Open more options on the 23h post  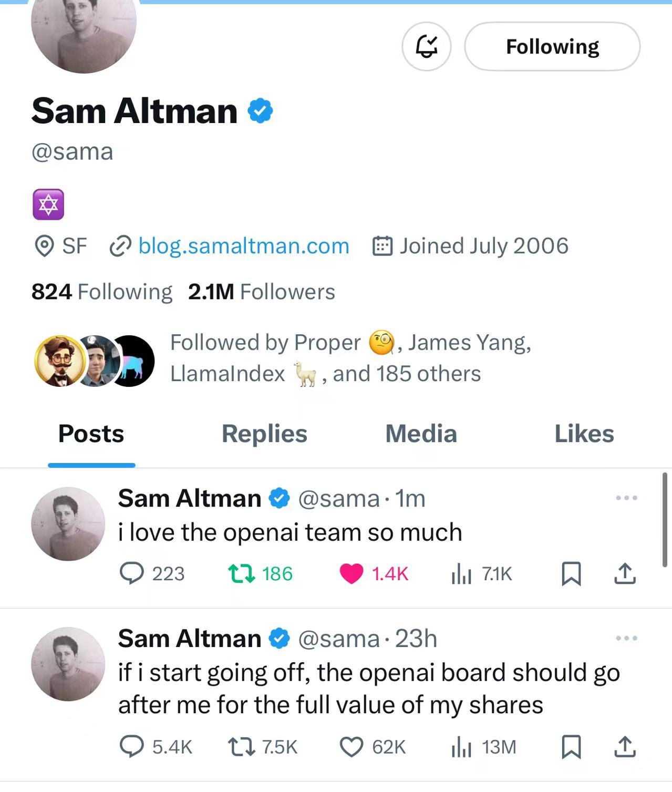pyautogui.click(x=626, y=638)
